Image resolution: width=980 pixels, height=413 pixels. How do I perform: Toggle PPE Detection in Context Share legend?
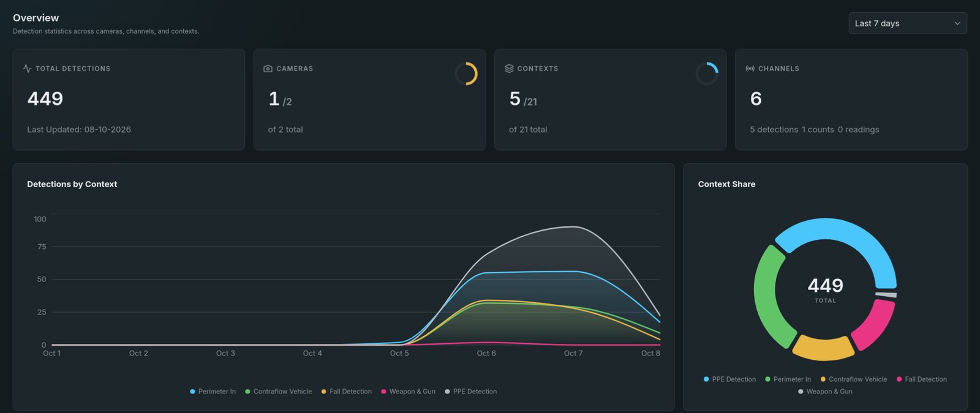point(730,379)
